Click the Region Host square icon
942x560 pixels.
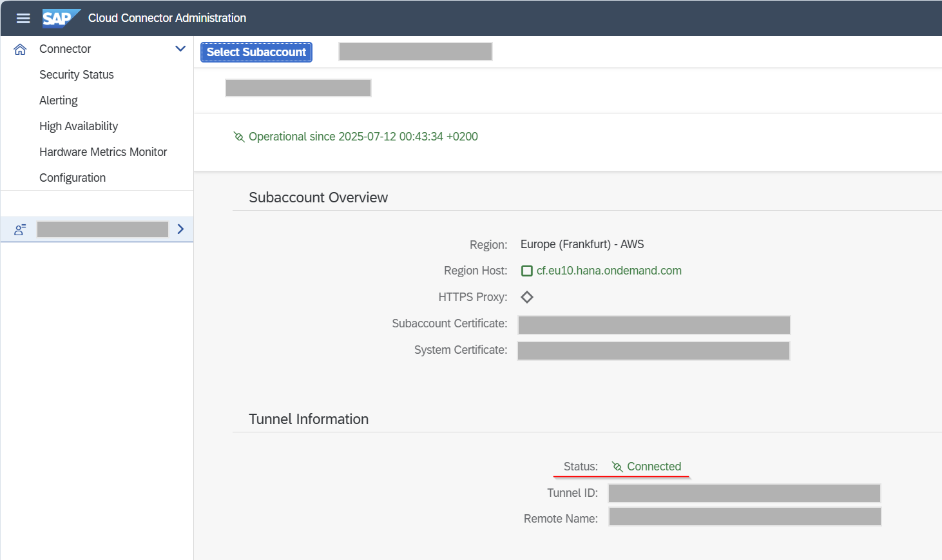527,271
